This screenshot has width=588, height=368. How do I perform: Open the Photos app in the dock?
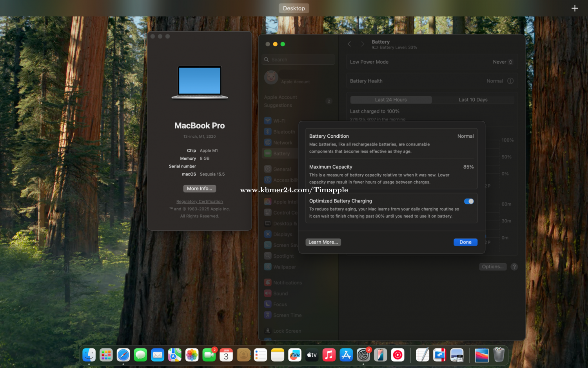192,355
